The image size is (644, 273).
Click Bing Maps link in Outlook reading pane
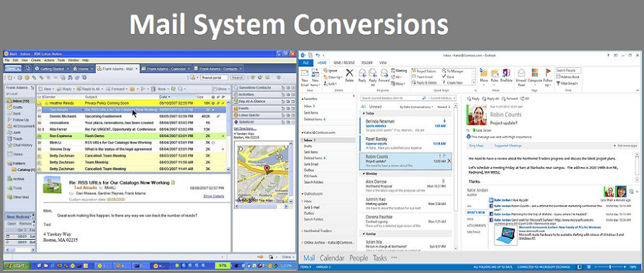point(476,145)
